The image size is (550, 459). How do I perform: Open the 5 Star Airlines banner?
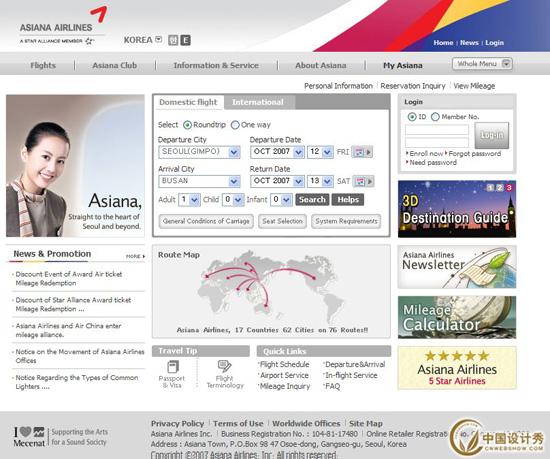[x=457, y=368]
